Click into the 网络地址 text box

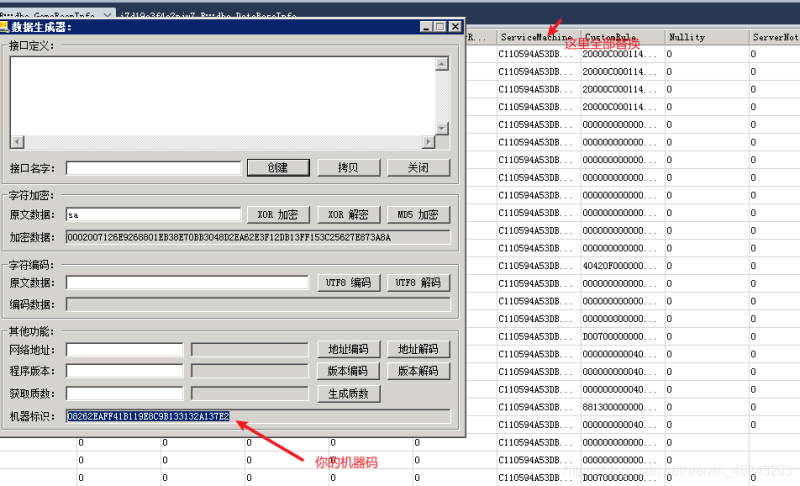[124, 349]
